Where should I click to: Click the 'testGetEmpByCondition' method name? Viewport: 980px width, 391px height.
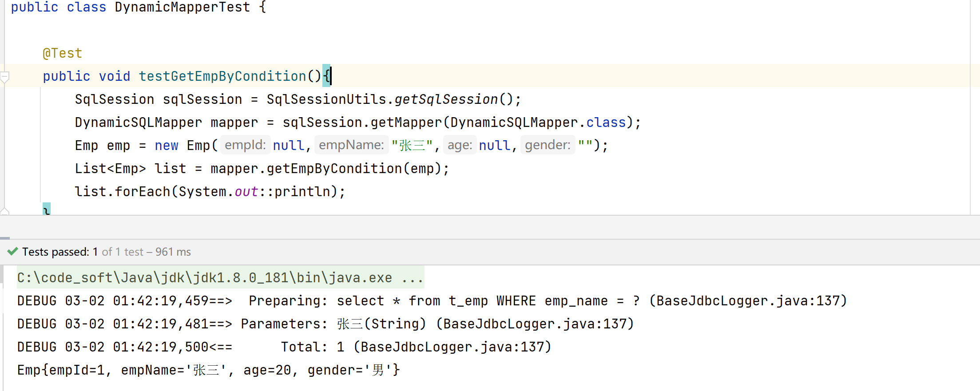coord(222,76)
